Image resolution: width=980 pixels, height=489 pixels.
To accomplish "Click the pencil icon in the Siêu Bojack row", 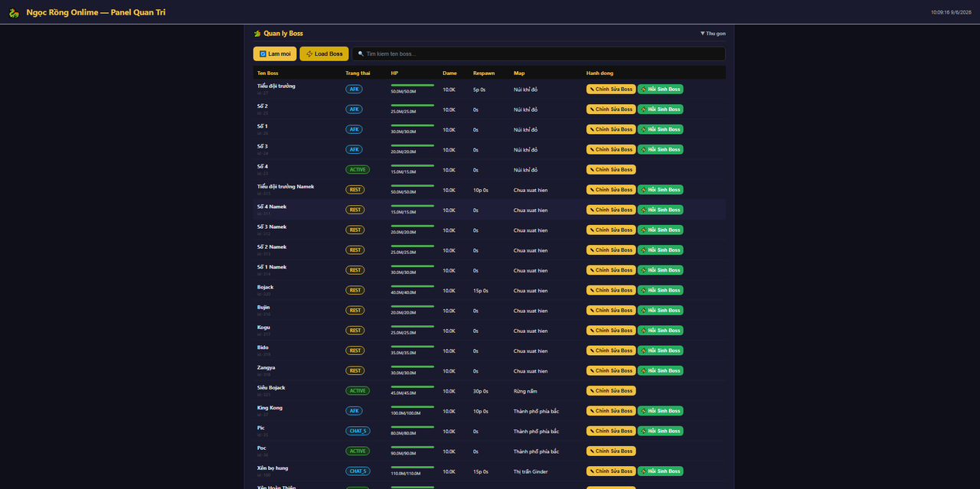I will 593,391.
